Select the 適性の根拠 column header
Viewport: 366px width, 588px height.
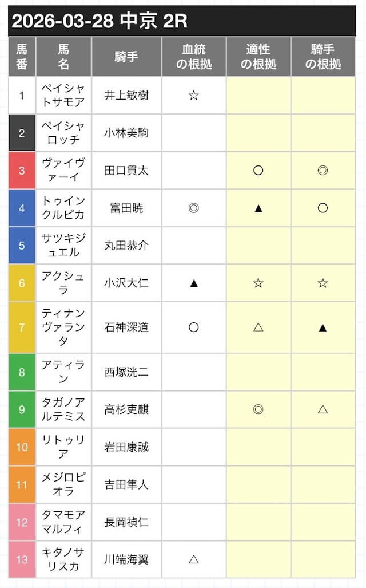(x=258, y=57)
